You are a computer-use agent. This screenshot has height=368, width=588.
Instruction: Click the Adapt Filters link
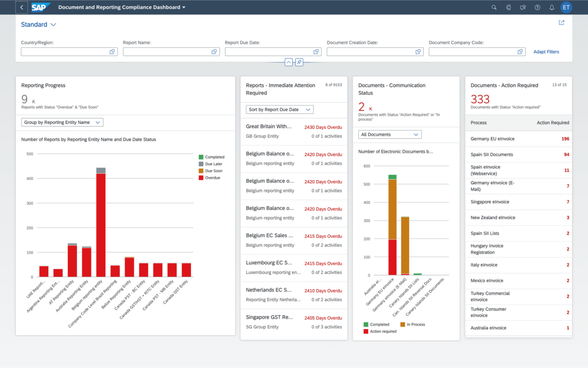(546, 52)
